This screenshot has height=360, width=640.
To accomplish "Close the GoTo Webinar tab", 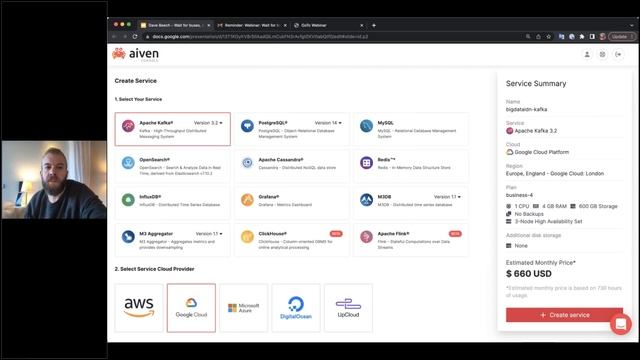I will 362,25.
